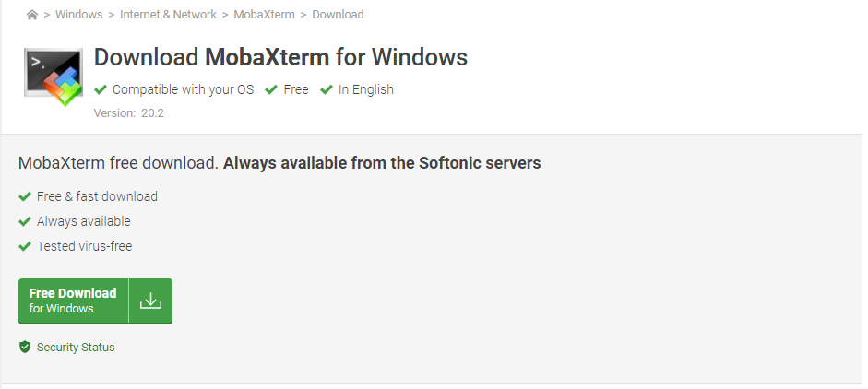Click the Version 20.2 text
This screenshot has width=868, height=389.
[x=128, y=113]
